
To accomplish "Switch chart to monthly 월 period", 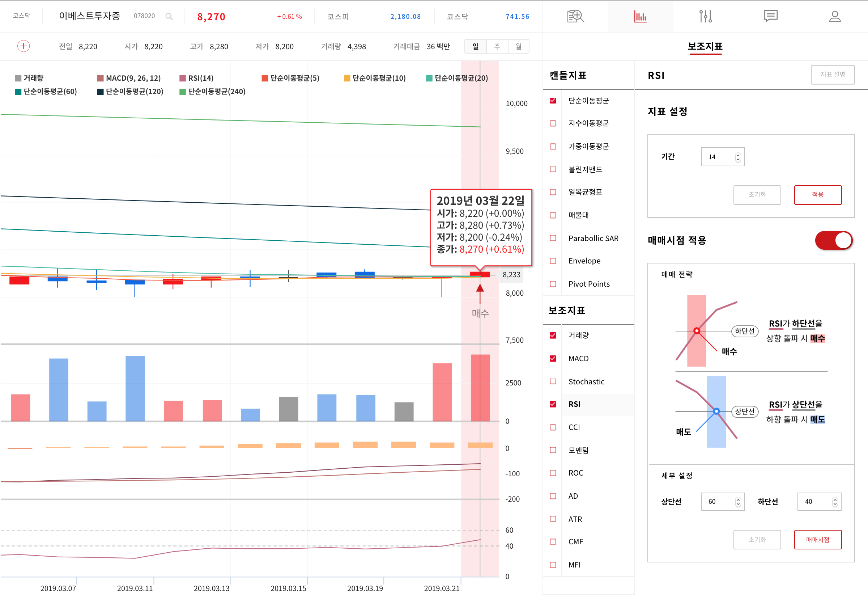I will (518, 46).
